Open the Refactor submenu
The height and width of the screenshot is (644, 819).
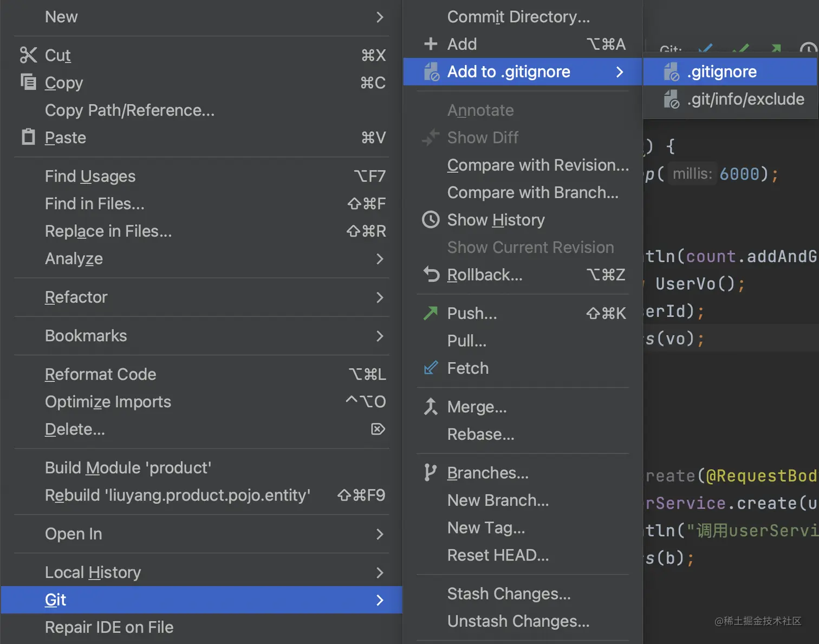tap(380, 297)
